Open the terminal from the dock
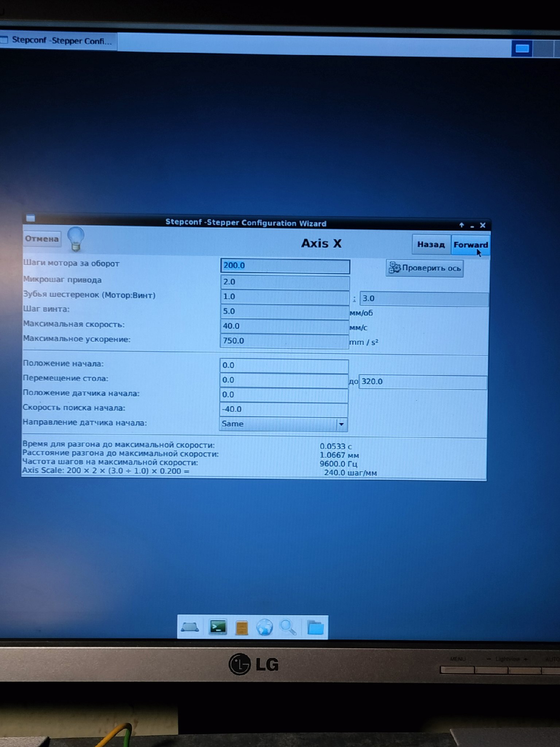The width and height of the screenshot is (560, 747). coord(218,627)
